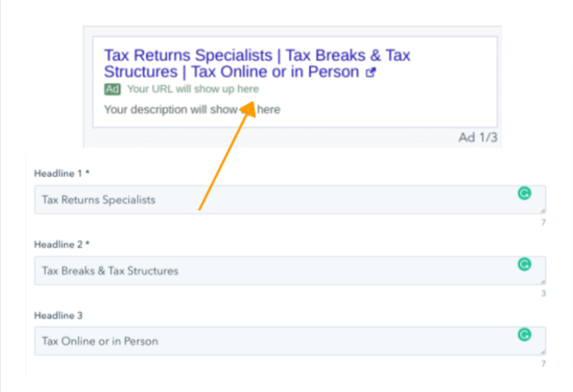Click character counter below Headline 2 field
The image size is (573, 392).
coord(543,294)
